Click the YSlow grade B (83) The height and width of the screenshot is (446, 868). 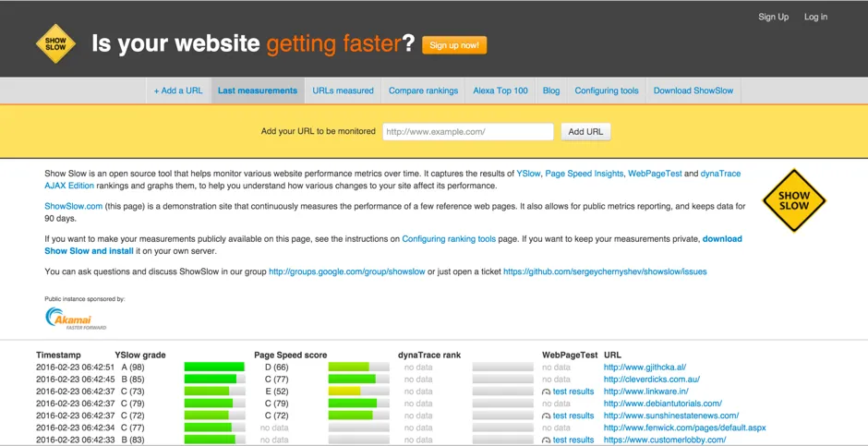point(132,440)
